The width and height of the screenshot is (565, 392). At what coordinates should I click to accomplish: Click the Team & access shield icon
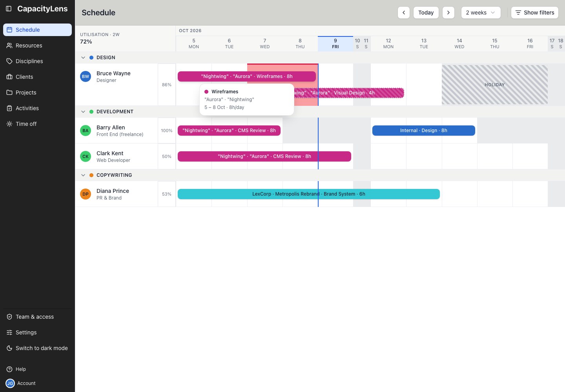pos(9,317)
